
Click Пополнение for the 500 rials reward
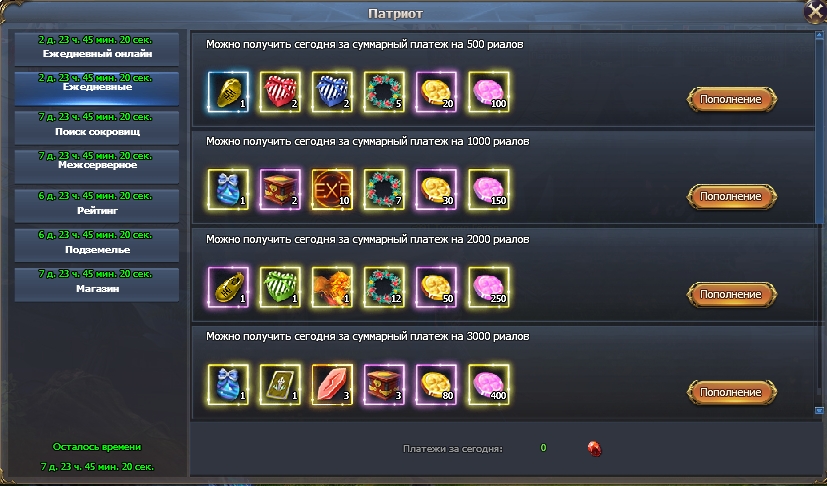732,99
